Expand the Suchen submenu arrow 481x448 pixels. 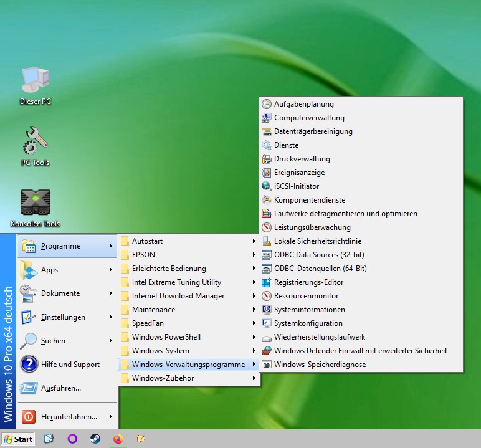(x=111, y=341)
